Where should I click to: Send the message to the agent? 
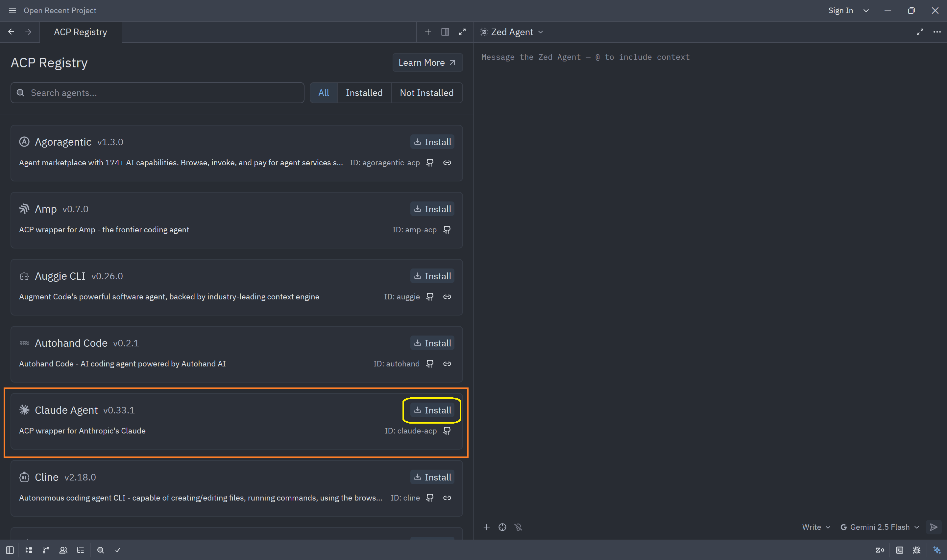[x=934, y=527]
